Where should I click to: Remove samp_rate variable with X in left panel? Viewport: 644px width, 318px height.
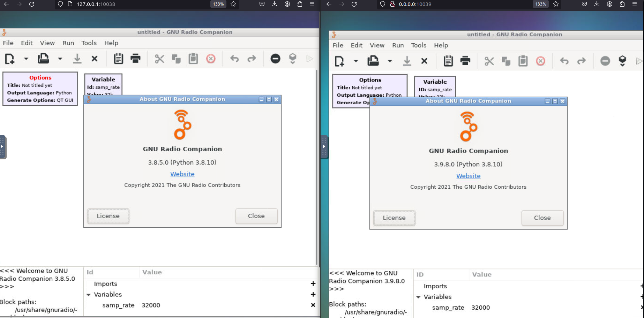tap(313, 305)
